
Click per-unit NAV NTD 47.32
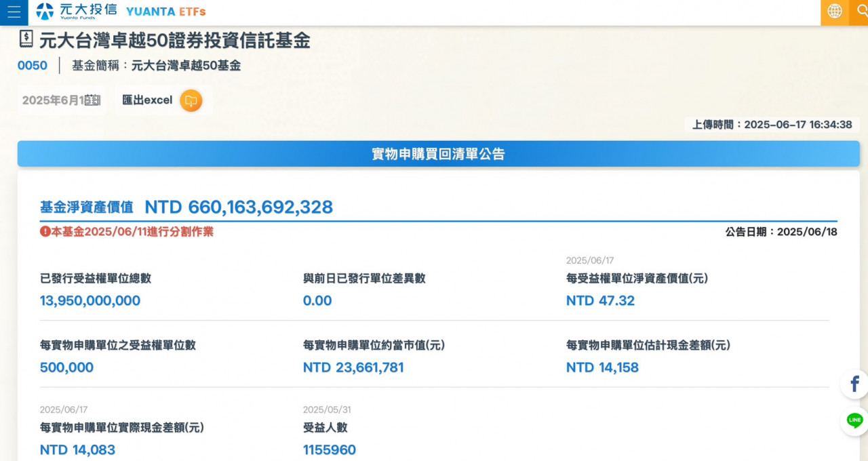pos(600,301)
